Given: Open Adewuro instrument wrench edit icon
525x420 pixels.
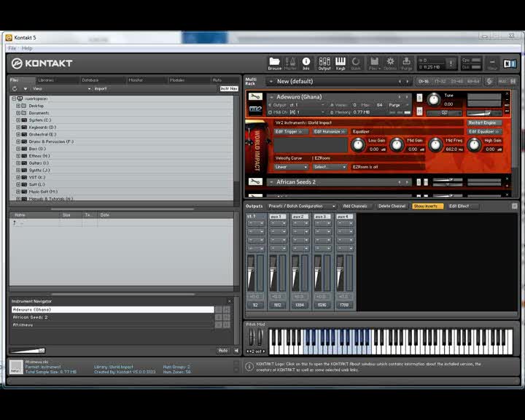Looking at the screenshot, I should [x=255, y=97].
